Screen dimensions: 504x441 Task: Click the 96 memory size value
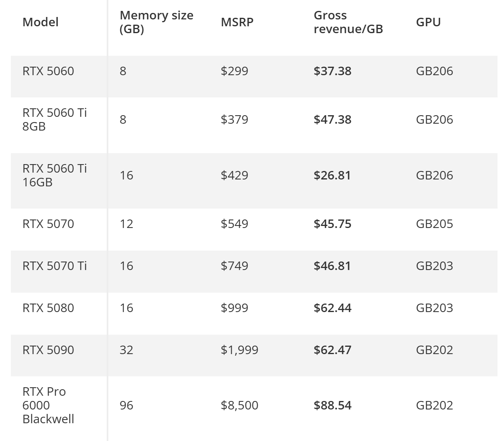pos(126,405)
